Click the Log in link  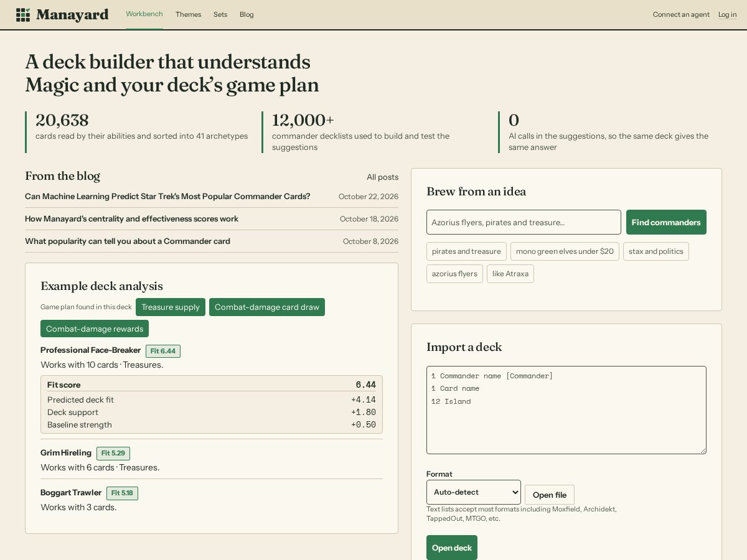pyautogui.click(x=728, y=14)
